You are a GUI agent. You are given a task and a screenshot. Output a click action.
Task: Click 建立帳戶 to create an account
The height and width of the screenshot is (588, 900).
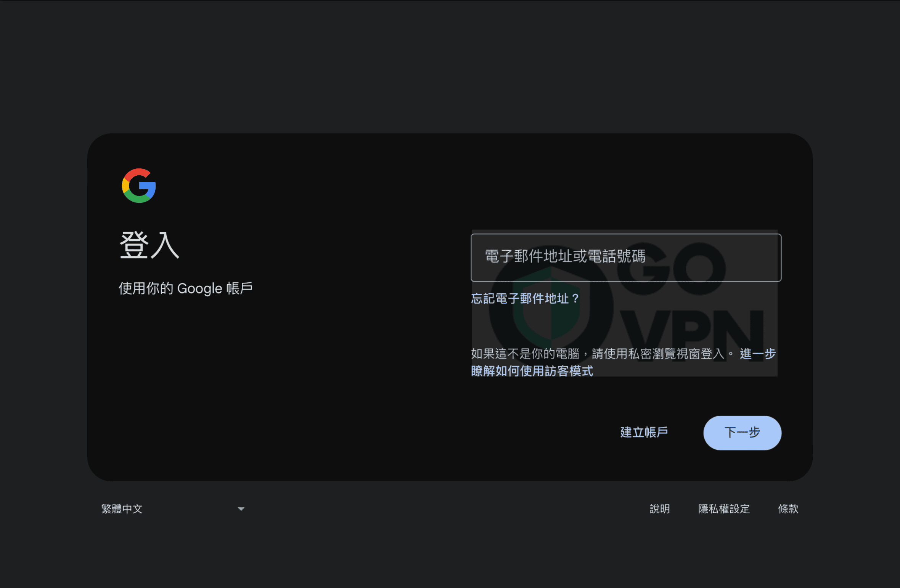(x=644, y=433)
